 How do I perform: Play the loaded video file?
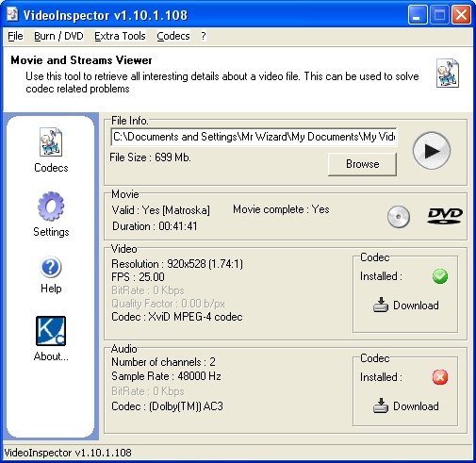click(x=432, y=151)
